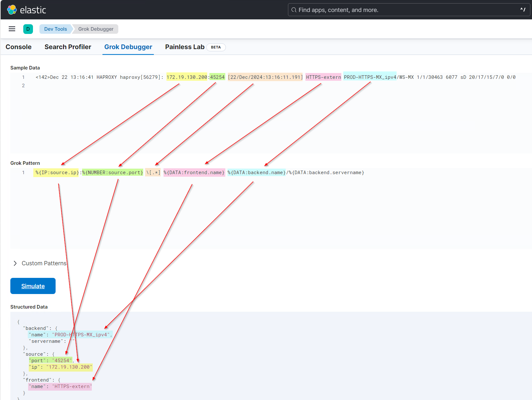Open the Dev Tools breadcrumb
Image resolution: width=532 pixels, height=400 pixels.
click(55, 29)
